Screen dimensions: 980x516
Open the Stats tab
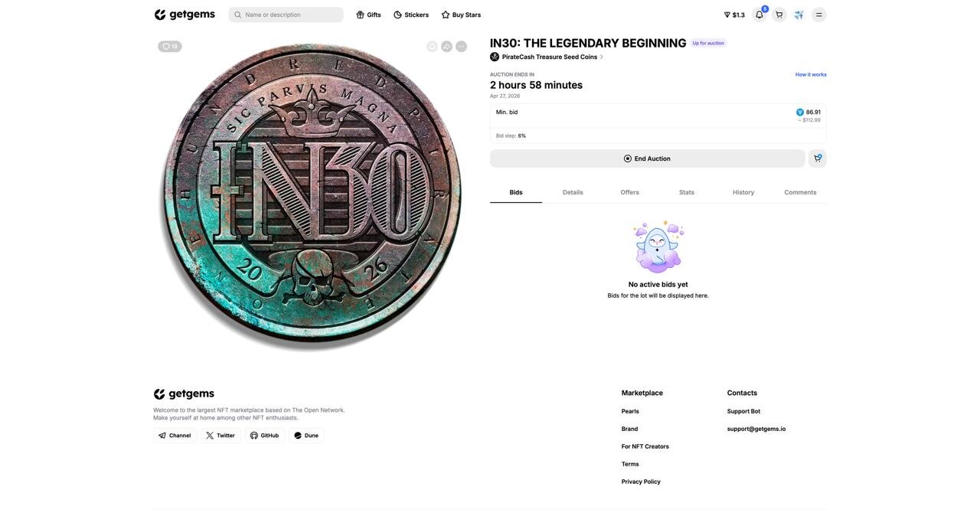687,192
